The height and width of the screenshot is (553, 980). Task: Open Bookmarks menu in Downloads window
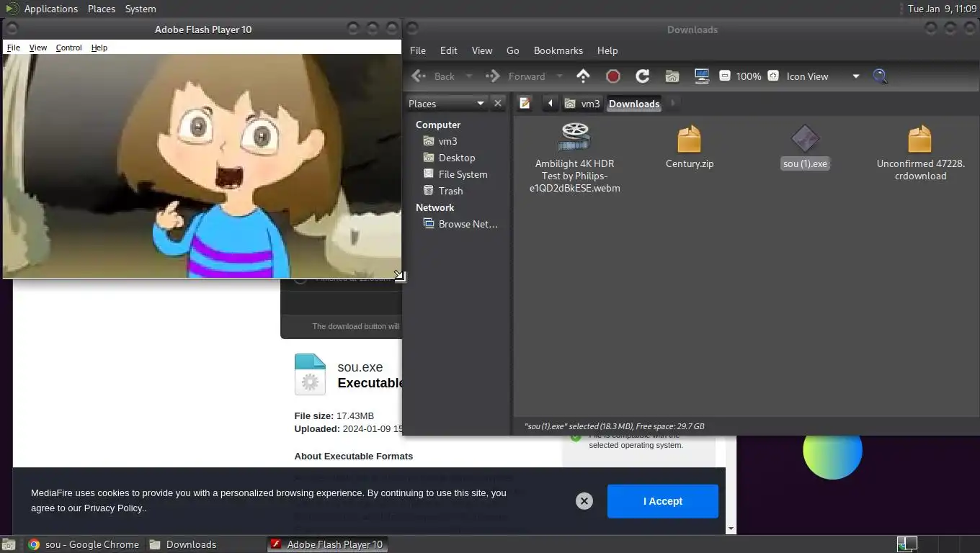[558, 50]
